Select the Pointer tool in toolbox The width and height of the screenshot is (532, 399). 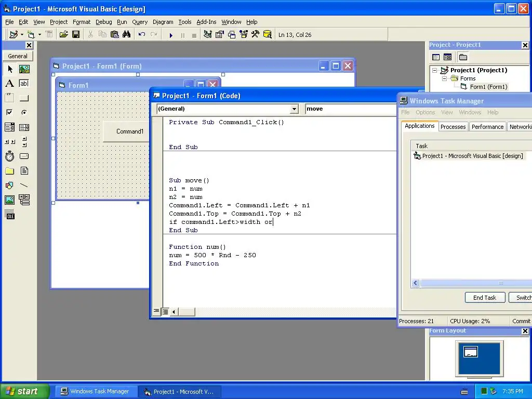pyautogui.click(x=10, y=69)
